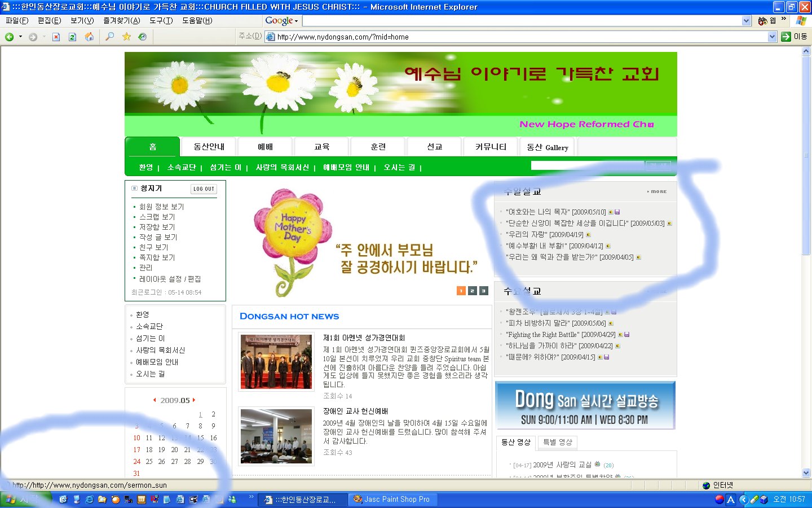Open the Back button history dropdown arrow
812x508 pixels.
click(21, 37)
